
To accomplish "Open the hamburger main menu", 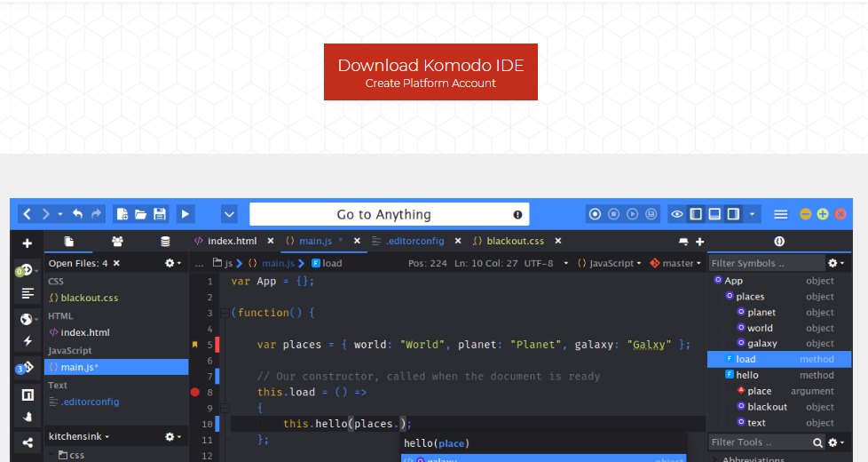I will pyautogui.click(x=780, y=214).
